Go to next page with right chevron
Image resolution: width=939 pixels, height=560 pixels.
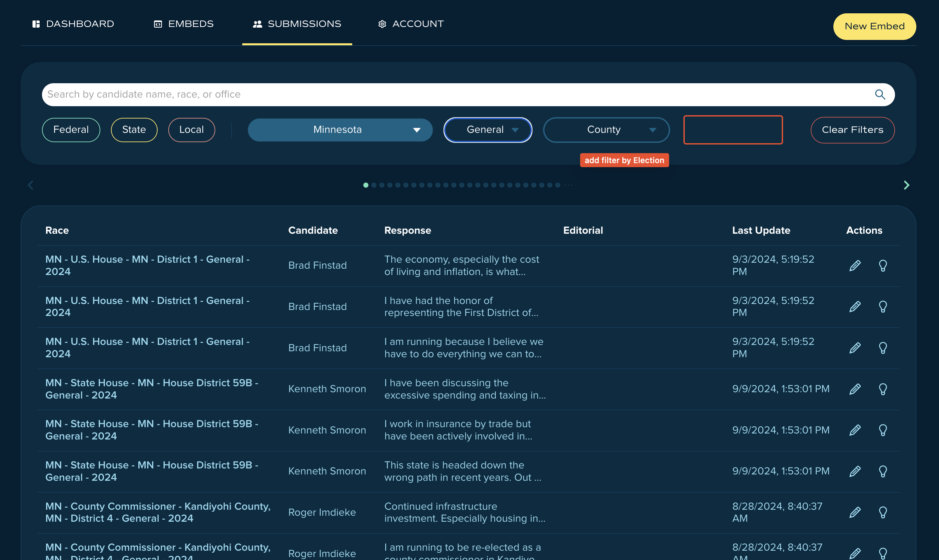pos(907,185)
